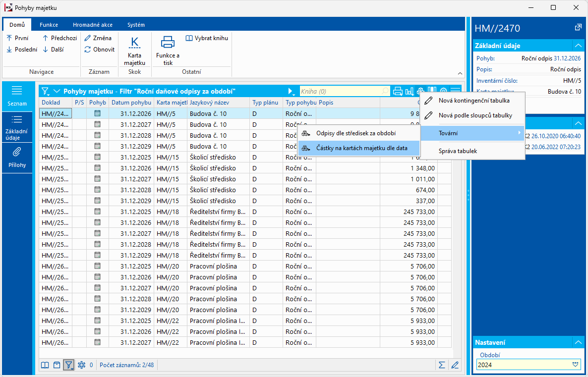Pop out the HM//2470 detail panel
Viewport: 588px width, 377px height.
578,28
